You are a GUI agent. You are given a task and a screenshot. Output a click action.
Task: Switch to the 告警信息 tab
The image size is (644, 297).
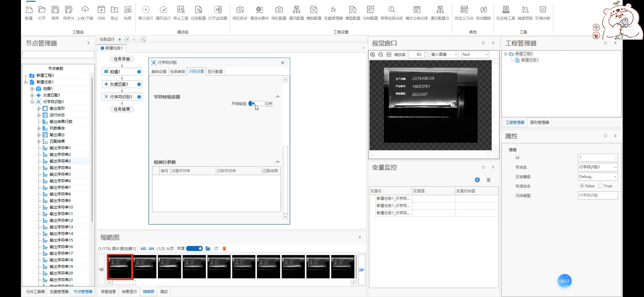click(109, 292)
